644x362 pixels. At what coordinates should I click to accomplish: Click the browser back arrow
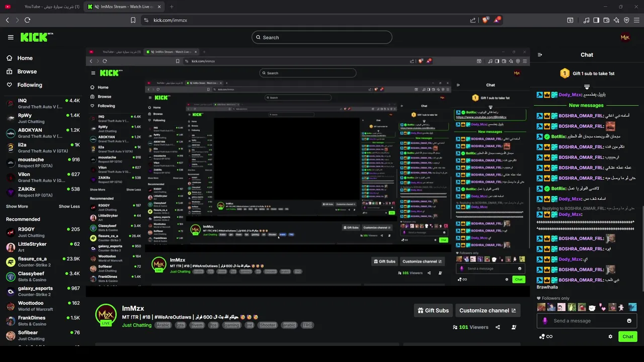(7, 20)
